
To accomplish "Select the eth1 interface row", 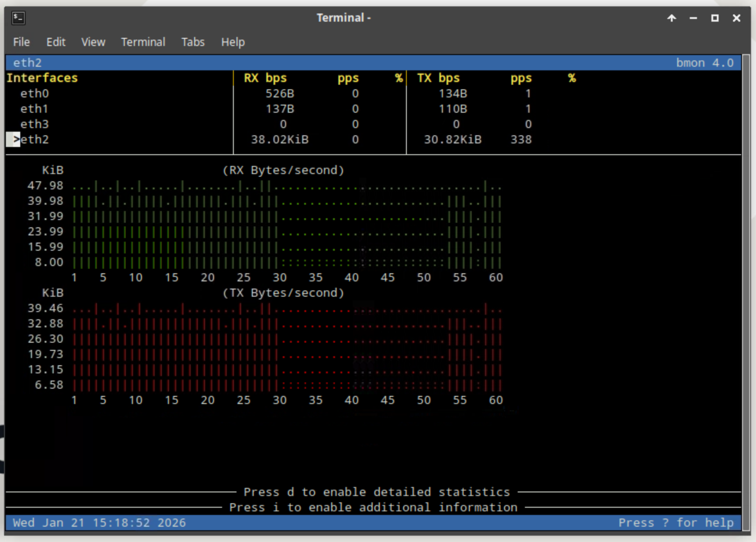I will click(34, 109).
